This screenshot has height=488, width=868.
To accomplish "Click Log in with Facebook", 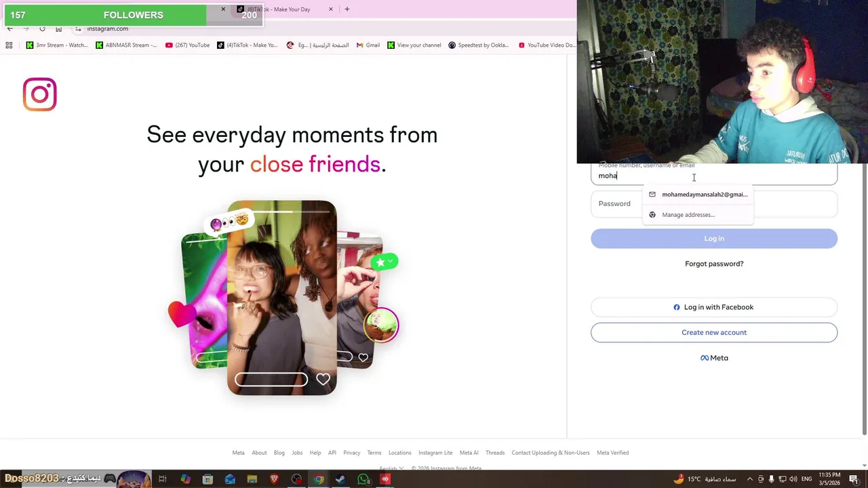I will (x=714, y=307).
